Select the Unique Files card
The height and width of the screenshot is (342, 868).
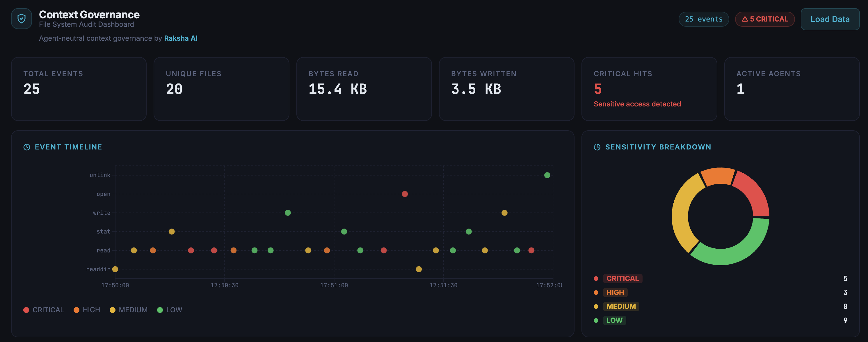click(221, 89)
